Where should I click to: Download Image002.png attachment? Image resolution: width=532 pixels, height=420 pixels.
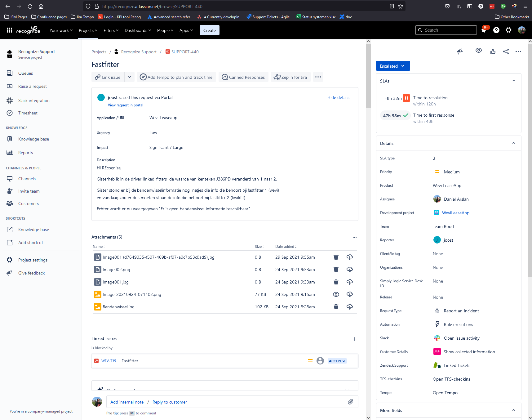click(x=350, y=270)
